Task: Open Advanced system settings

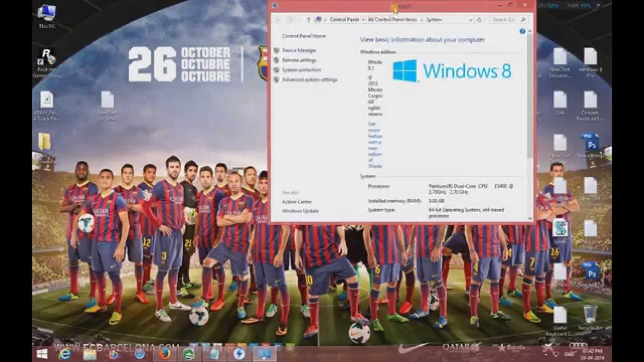Action: pyautogui.click(x=309, y=79)
